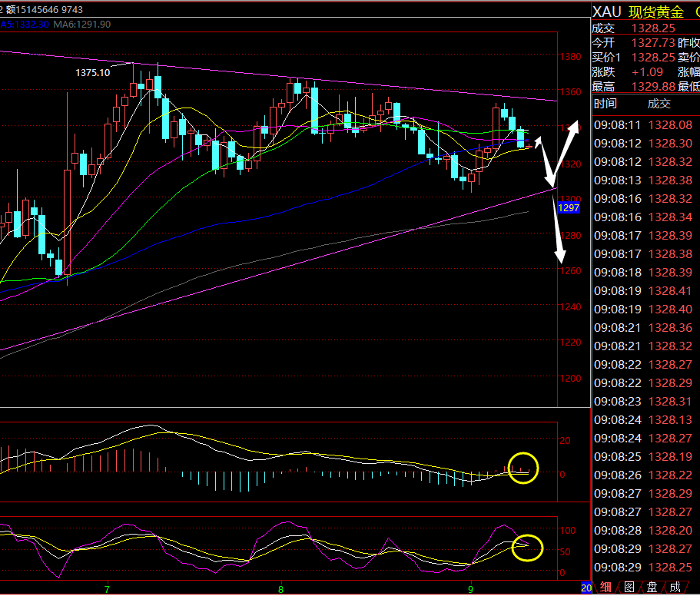Click the month 9 label on time axis

470,589
